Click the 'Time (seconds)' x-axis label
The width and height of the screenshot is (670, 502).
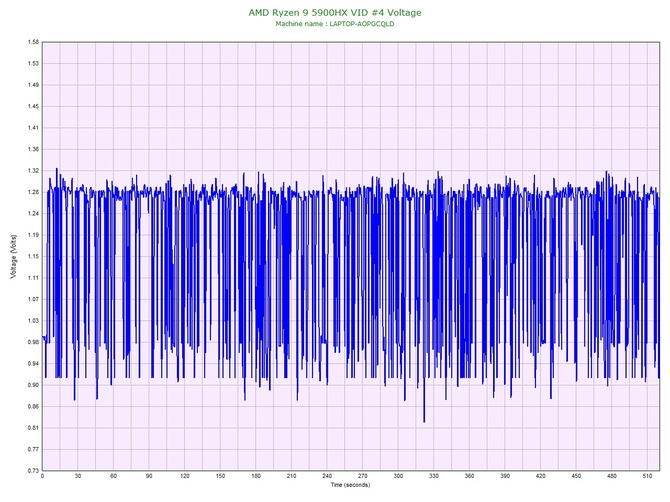350,485
